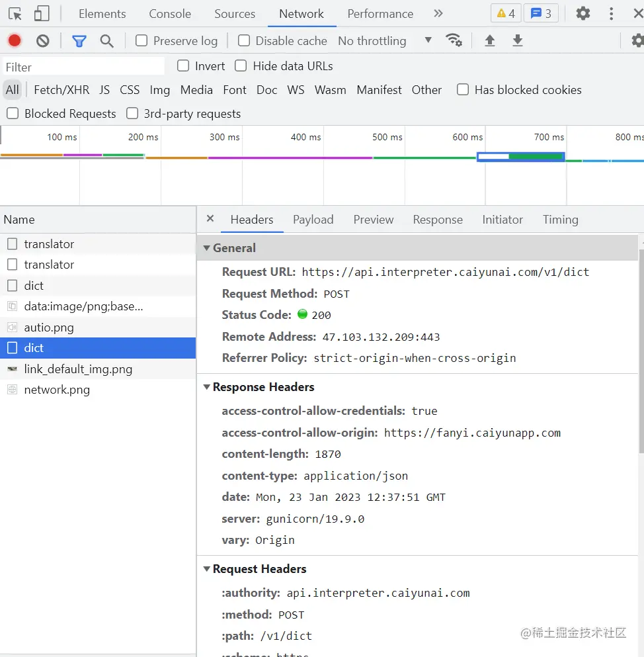Click the selected range in timeline overview
The image size is (644, 657).
pyautogui.click(x=521, y=157)
